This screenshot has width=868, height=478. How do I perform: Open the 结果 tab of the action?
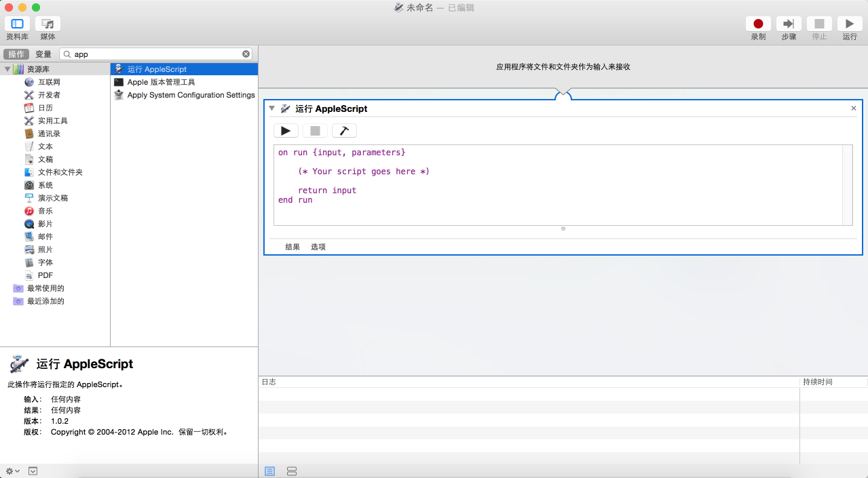(x=293, y=247)
